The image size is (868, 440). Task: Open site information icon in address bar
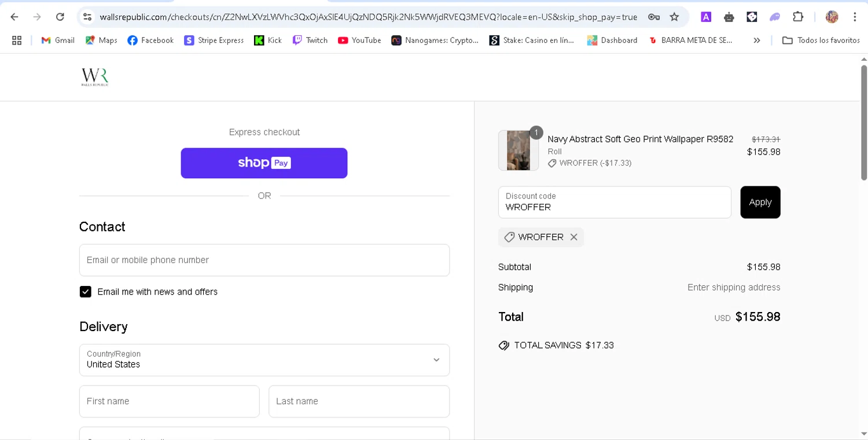click(x=87, y=17)
